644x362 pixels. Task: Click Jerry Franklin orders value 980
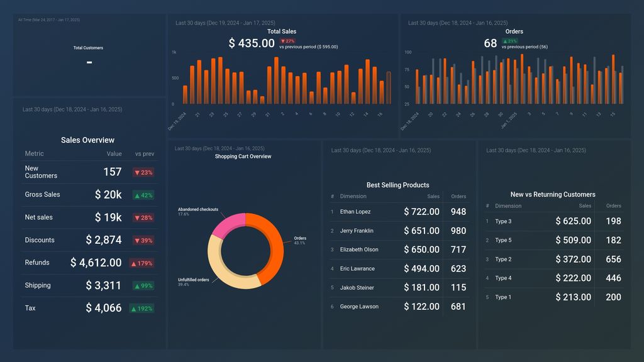(458, 231)
